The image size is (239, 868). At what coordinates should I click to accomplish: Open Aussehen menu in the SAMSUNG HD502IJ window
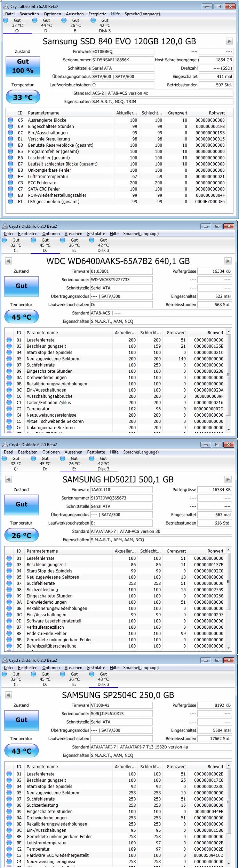73,452
